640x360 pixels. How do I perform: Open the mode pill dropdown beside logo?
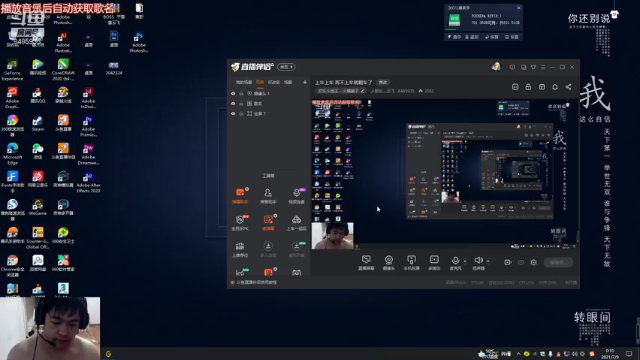(286, 67)
